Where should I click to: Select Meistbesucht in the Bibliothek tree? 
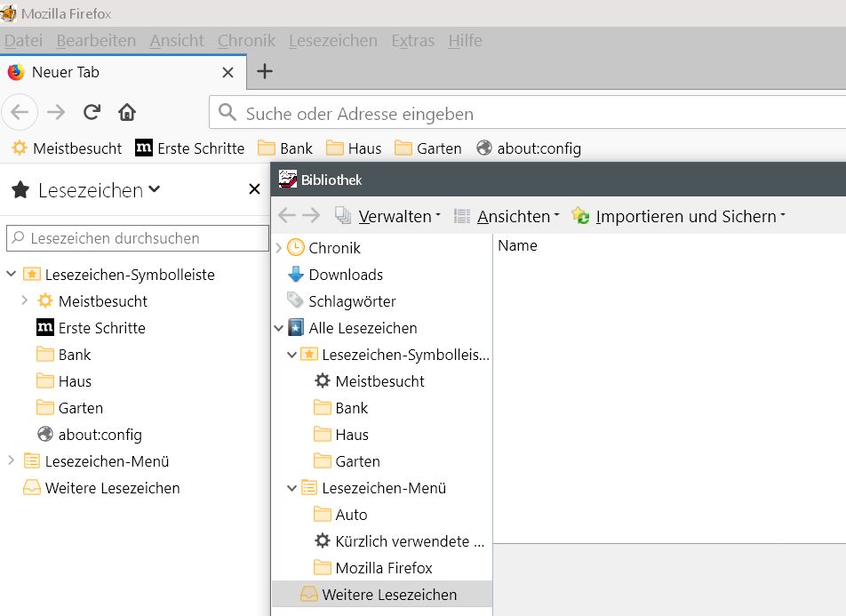pos(370,381)
